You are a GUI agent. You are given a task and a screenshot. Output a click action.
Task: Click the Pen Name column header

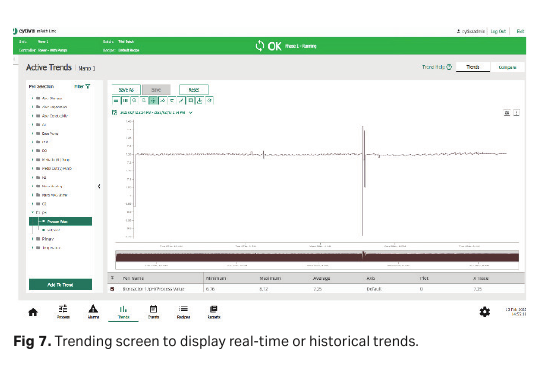coord(133,278)
